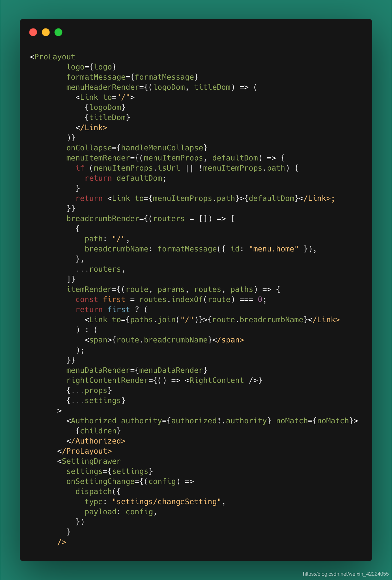Click the opening ProLayout tag

tap(52, 57)
